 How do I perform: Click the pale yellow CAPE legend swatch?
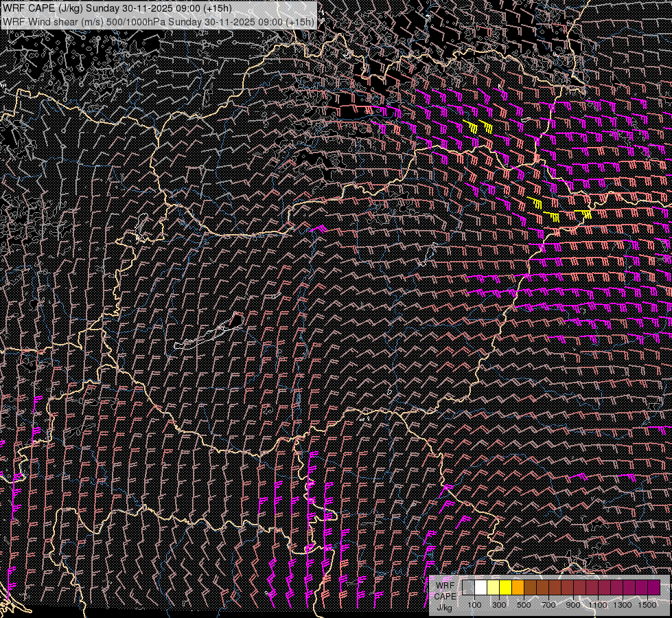[x=494, y=587]
